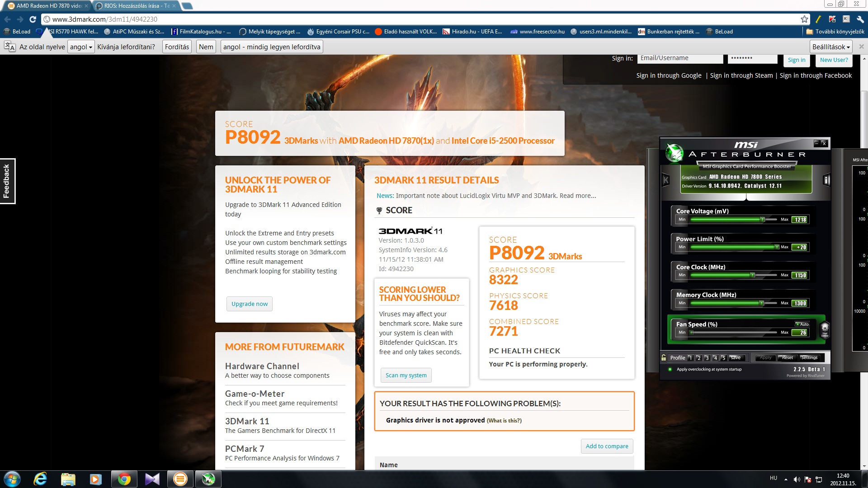Reload the 3dmark page
868x488 pixels.
pos(33,19)
